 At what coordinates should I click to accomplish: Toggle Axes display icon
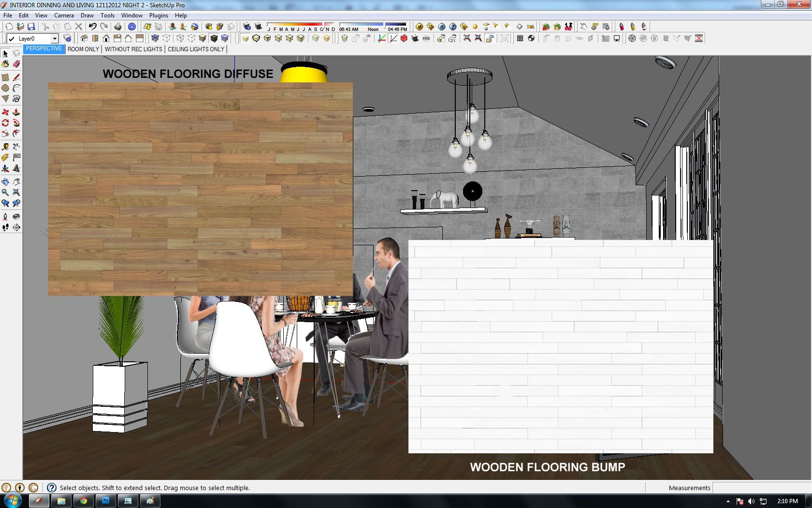coord(381,38)
